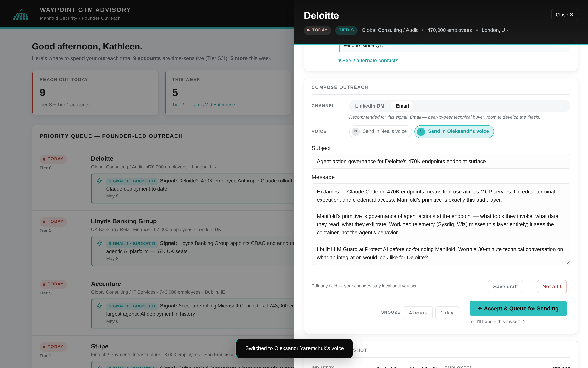Click the Save draft button

[x=505, y=286]
